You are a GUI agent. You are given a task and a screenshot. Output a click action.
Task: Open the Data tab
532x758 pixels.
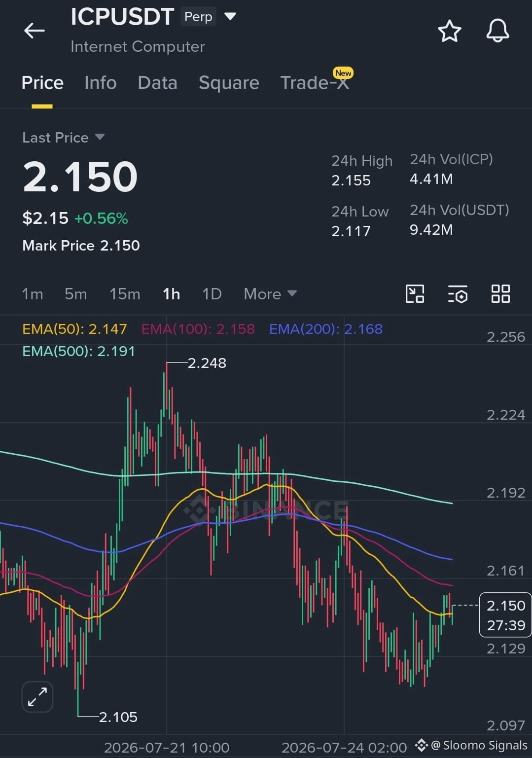pyautogui.click(x=158, y=83)
